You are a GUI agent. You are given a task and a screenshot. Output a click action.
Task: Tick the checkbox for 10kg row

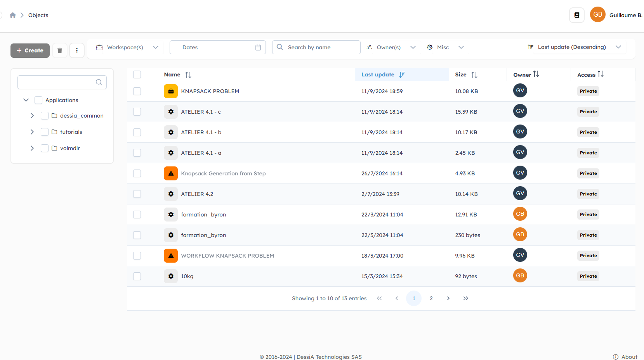(137, 276)
